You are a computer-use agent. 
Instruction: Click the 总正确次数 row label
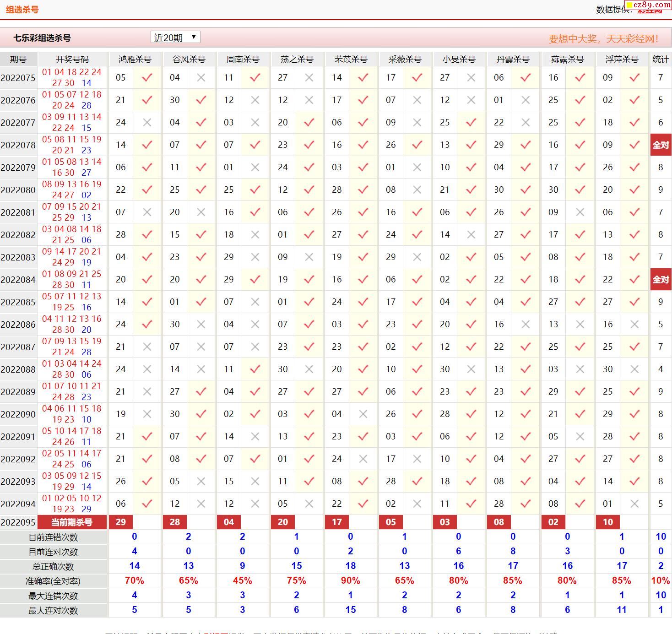(54, 567)
